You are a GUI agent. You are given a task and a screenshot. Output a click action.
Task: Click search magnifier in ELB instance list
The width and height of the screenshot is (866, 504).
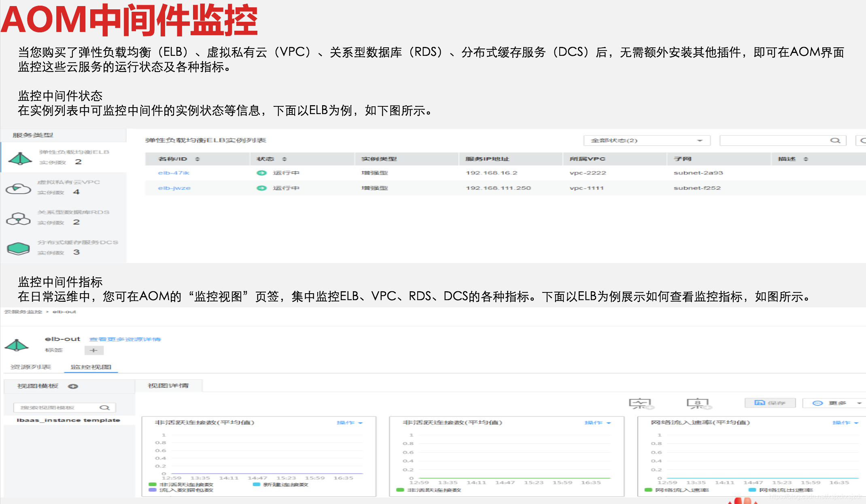pos(835,140)
